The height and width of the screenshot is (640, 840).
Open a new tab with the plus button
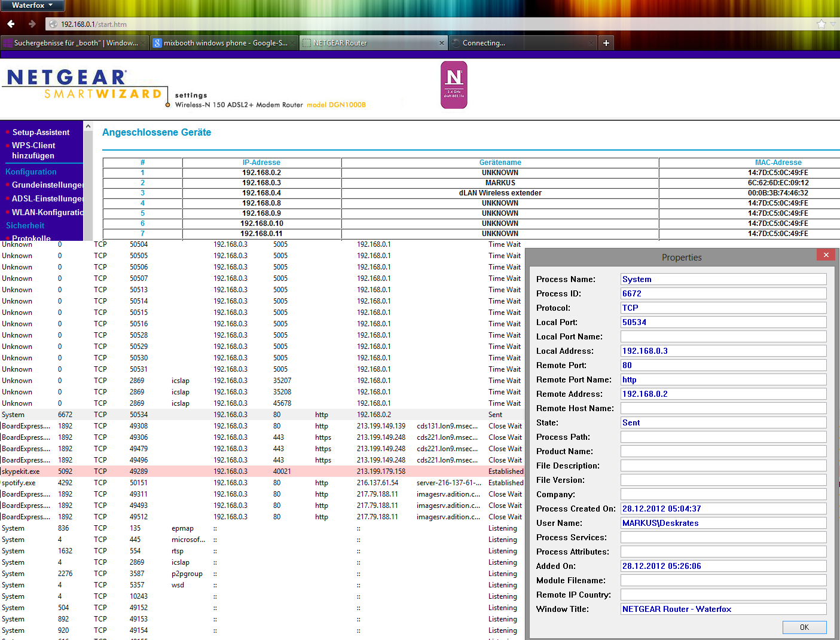click(606, 43)
